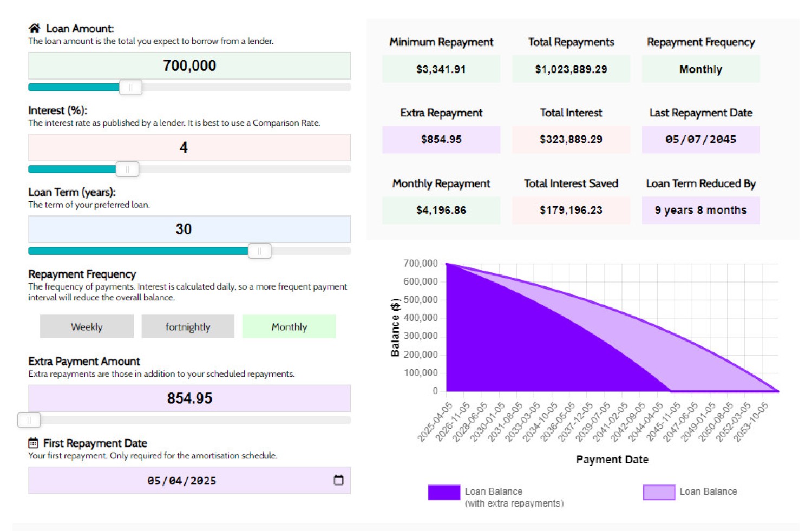Click the loan amount field showing 700,000
Viewport: 812px width, 531px height.
pos(189,66)
